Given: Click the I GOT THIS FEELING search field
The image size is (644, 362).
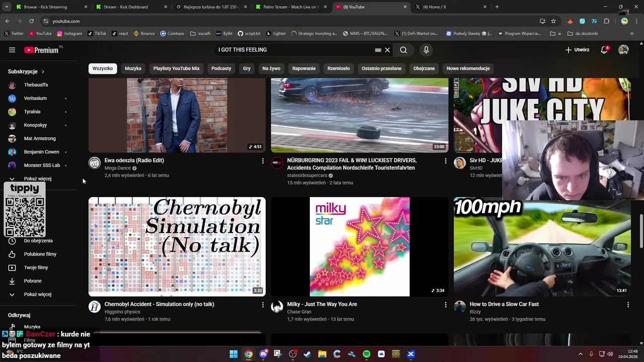Looking at the screenshot, I should coord(294,50).
